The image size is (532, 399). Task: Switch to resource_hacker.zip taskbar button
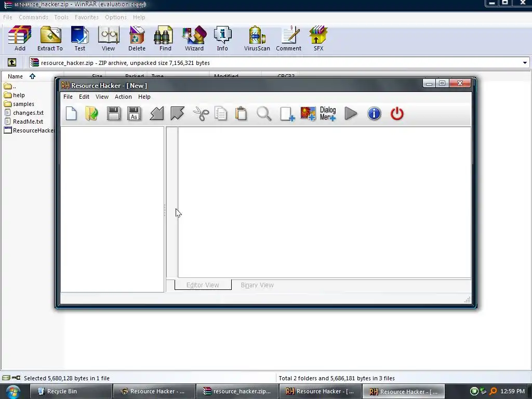(x=237, y=391)
